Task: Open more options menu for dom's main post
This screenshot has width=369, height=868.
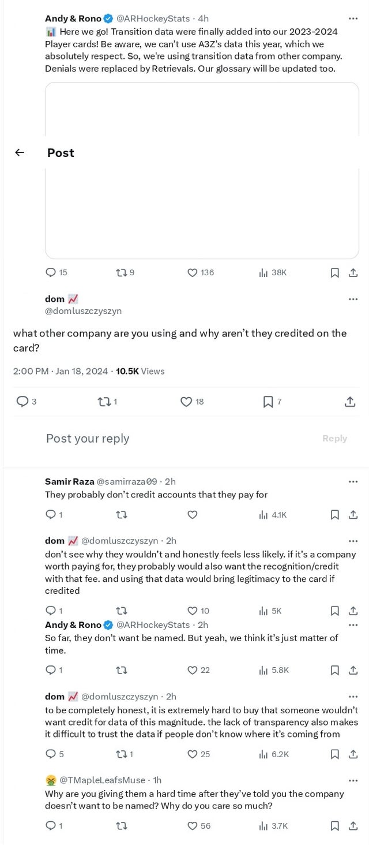Action: [x=353, y=299]
